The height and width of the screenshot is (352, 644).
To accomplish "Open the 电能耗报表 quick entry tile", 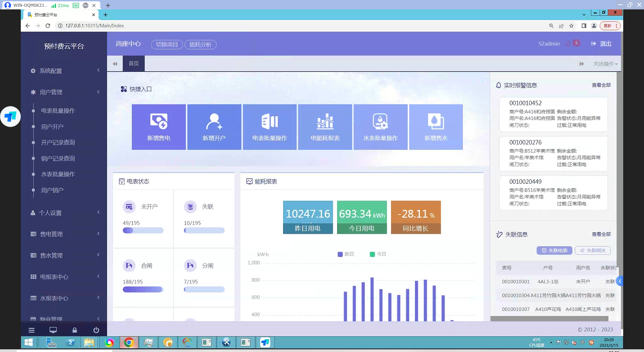I will pyautogui.click(x=325, y=127).
